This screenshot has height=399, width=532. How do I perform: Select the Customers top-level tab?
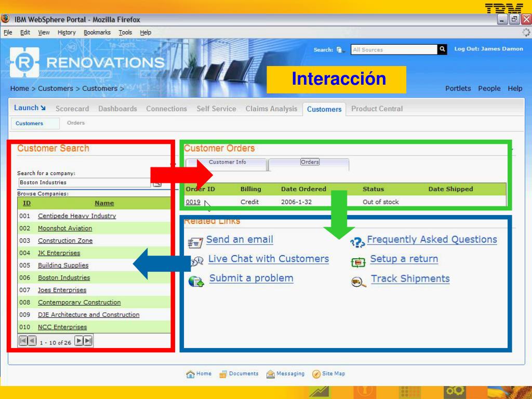pos(324,109)
